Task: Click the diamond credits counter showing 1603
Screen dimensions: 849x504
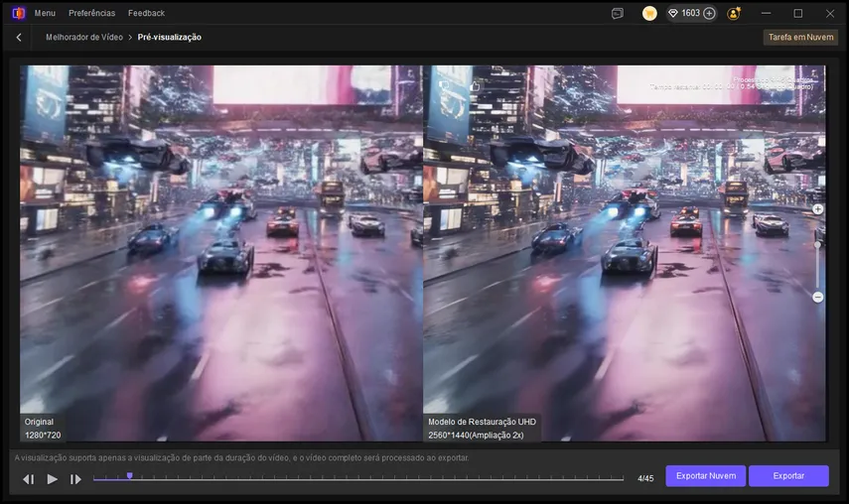Action: pos(683,14)
